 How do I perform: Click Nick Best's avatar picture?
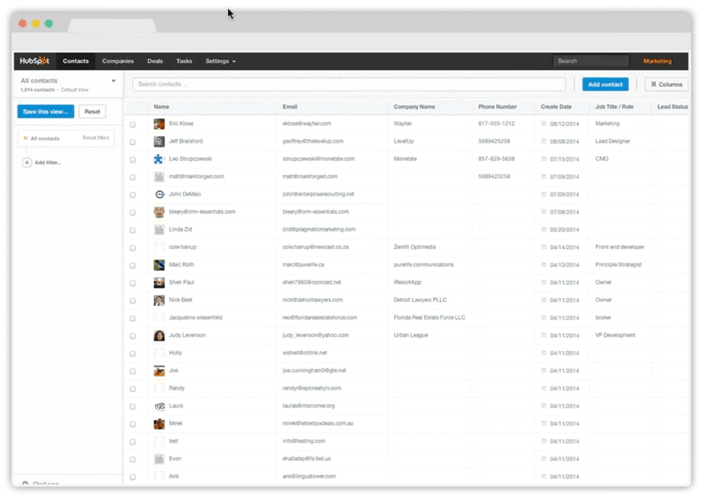pos(159,300)
